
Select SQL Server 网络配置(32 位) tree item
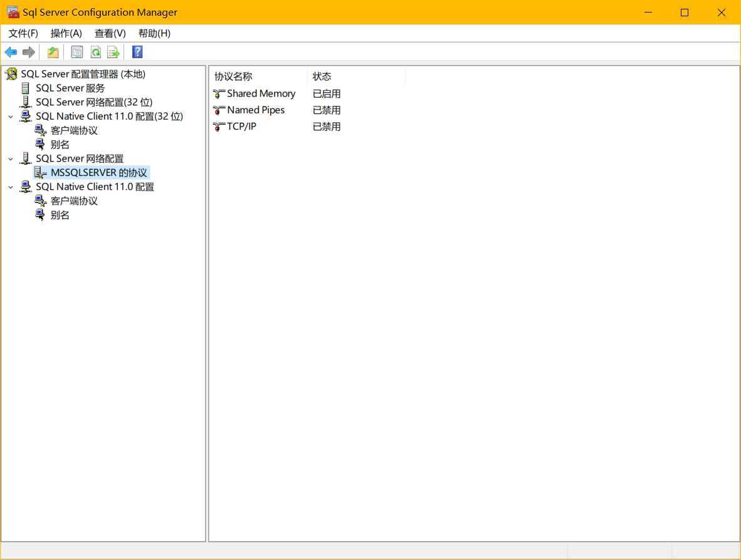[x=94, y=103]
